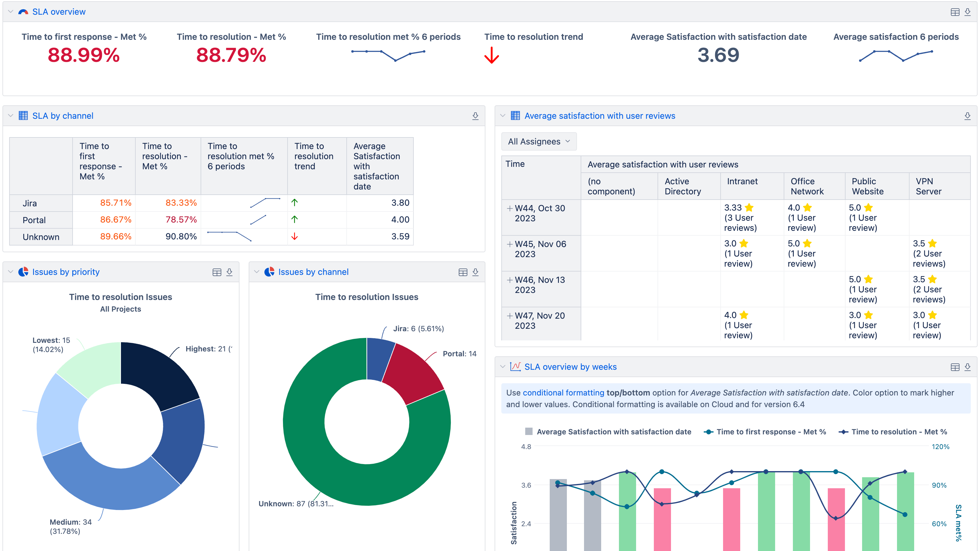The width and height of the screenshot is (980, 551).
Task: Toggle Time to resolution legend marker
Action: coord(843,432)
